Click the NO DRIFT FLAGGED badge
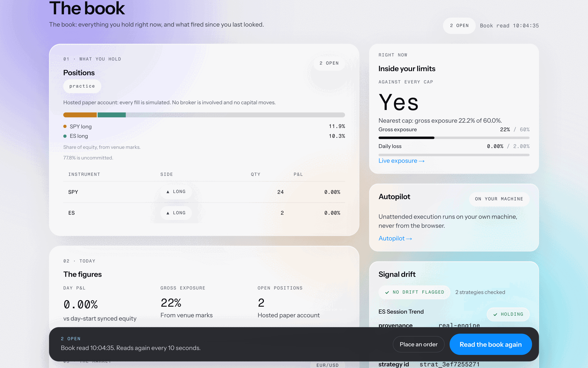 tap(414, 292)
